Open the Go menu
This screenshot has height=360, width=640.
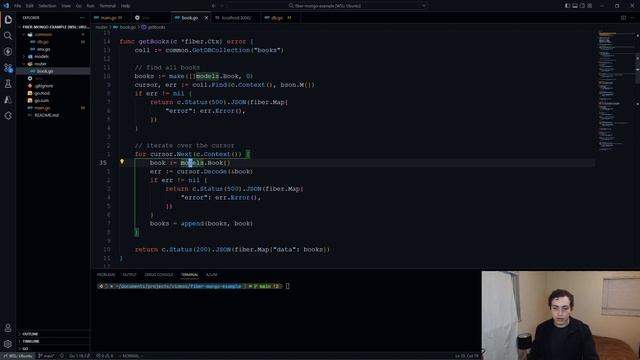coord(78,6)
